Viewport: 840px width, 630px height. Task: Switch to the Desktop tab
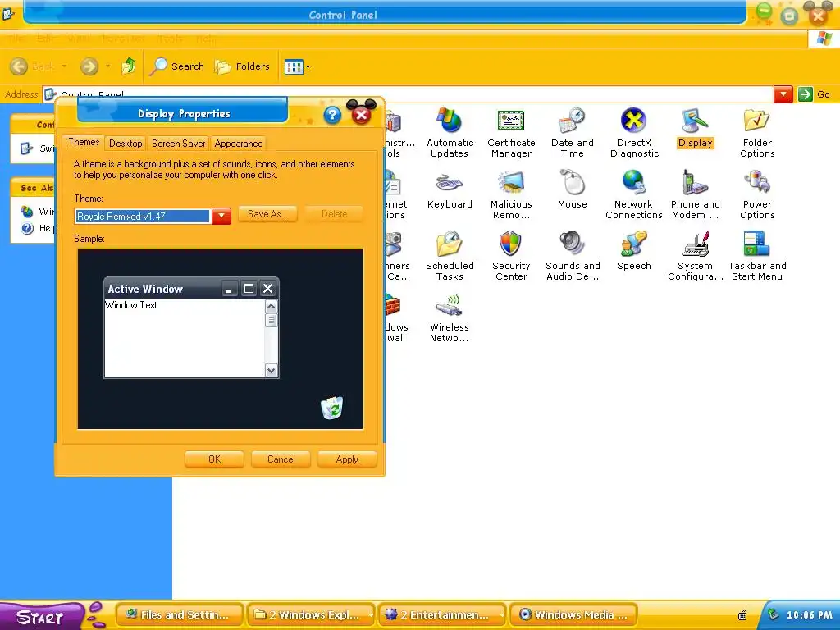click(126, 144)
